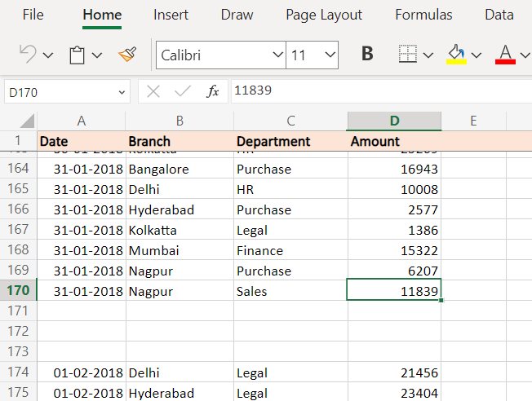The image size is (532, 401).
Task: Open the Insert Function fx dialog
Action: point(212,91)
